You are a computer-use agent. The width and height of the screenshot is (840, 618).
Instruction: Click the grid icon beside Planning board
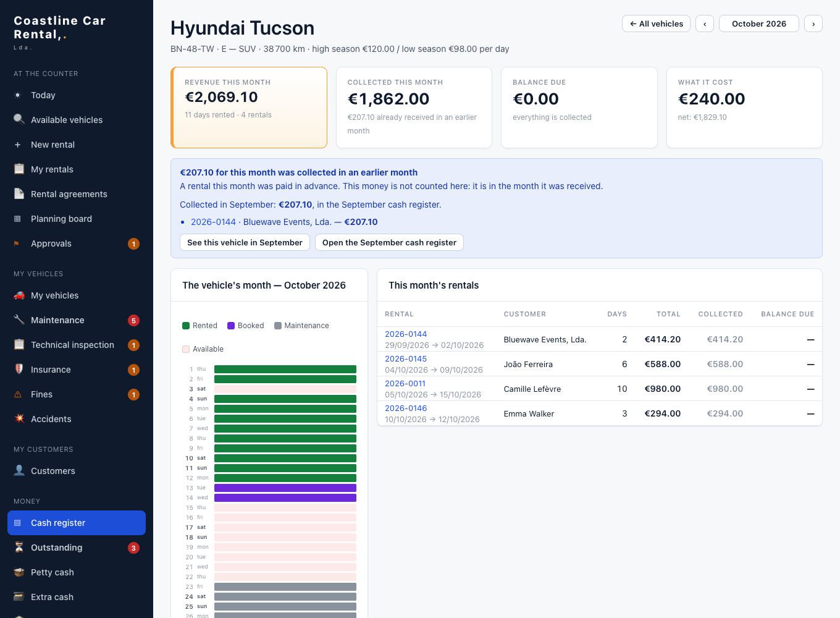click(18, 219)
